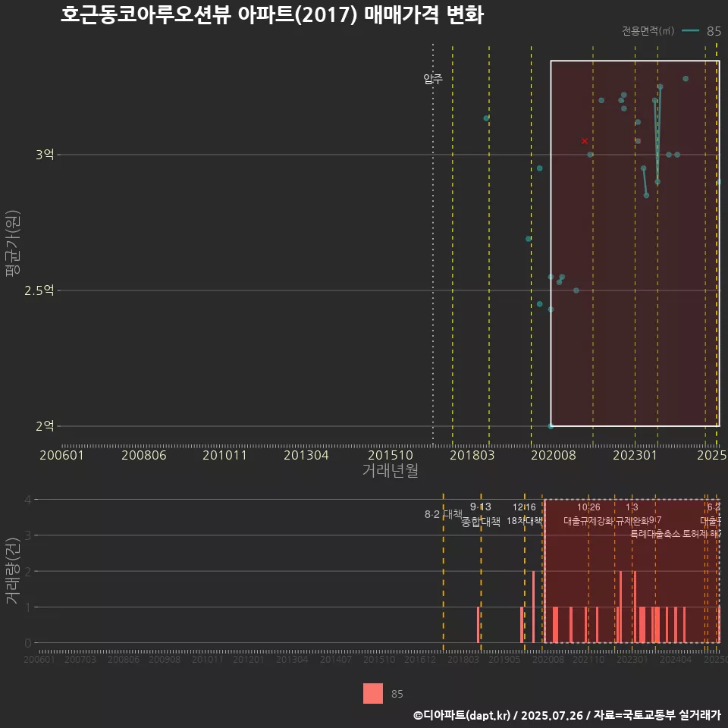Click the teal line swatch in the top legend
The image size is (728, 728).
tap(690, 30)
